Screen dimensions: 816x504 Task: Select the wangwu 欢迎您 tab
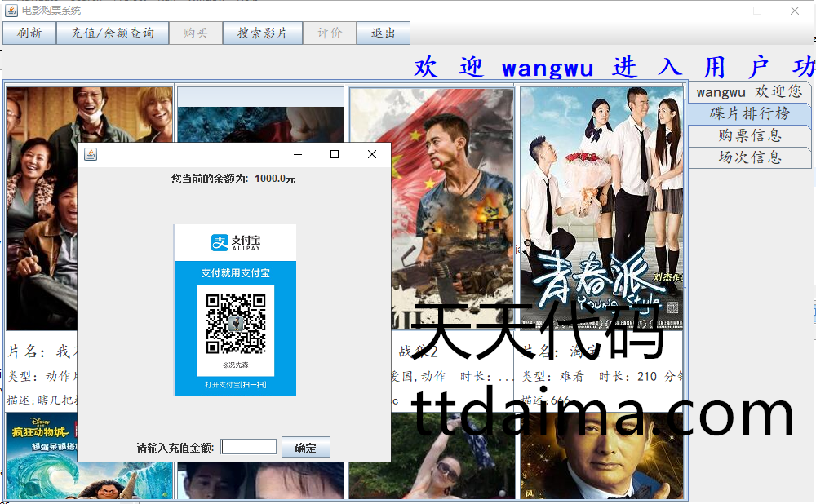tap(749, 91)
